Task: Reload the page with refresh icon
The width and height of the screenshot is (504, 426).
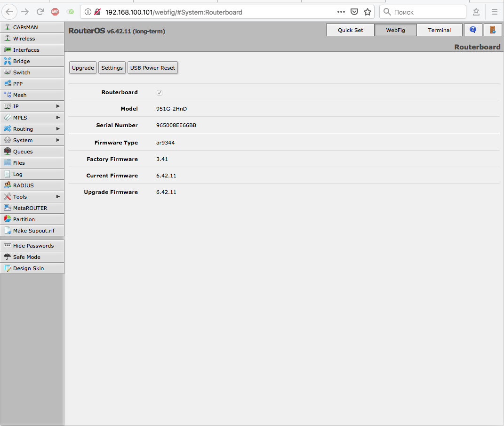Action: (40, 12)
